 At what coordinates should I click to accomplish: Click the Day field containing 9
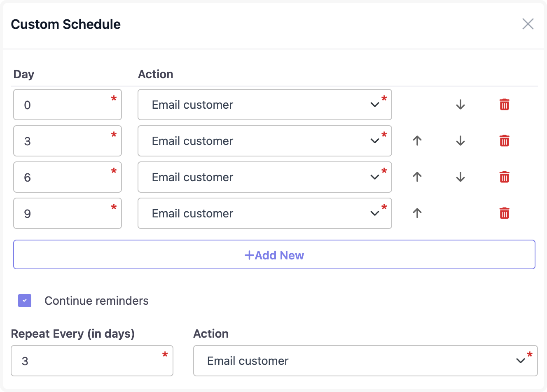tap(67, 213)
